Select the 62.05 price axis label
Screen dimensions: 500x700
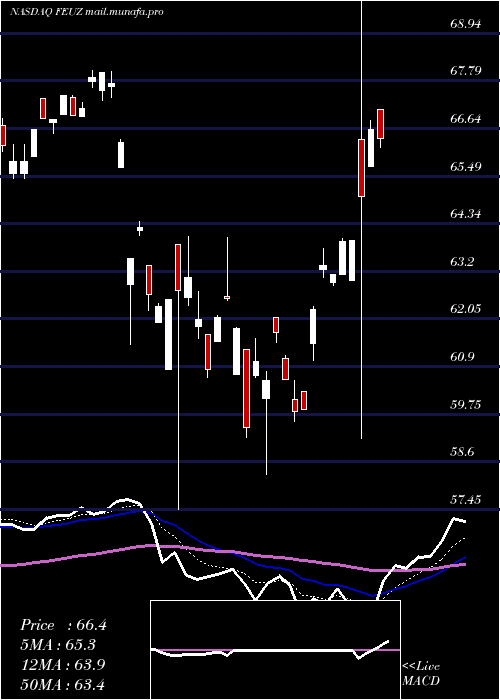(x=466, y=308)
